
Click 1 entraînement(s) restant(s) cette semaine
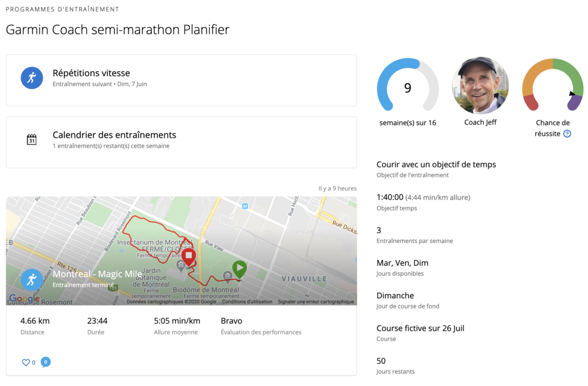coord(111,146)
